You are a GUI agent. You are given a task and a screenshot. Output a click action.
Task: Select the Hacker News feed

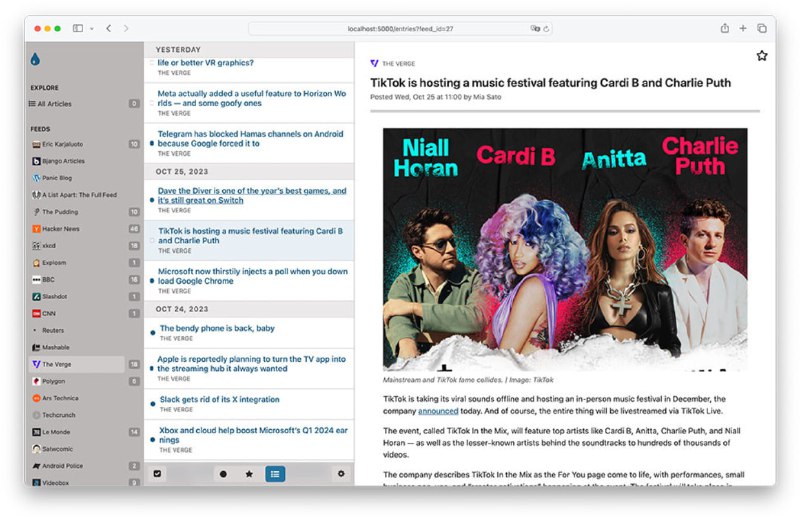(61, 229)
